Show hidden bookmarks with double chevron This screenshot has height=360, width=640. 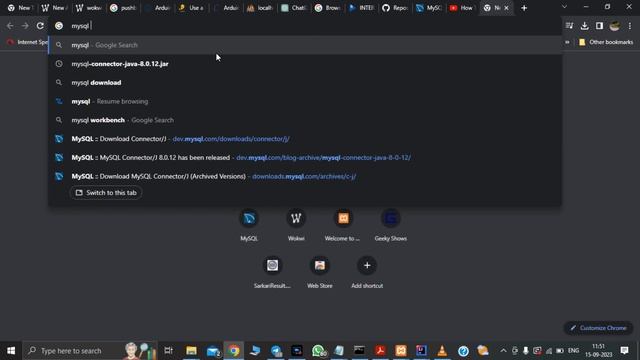pos(567,42)
